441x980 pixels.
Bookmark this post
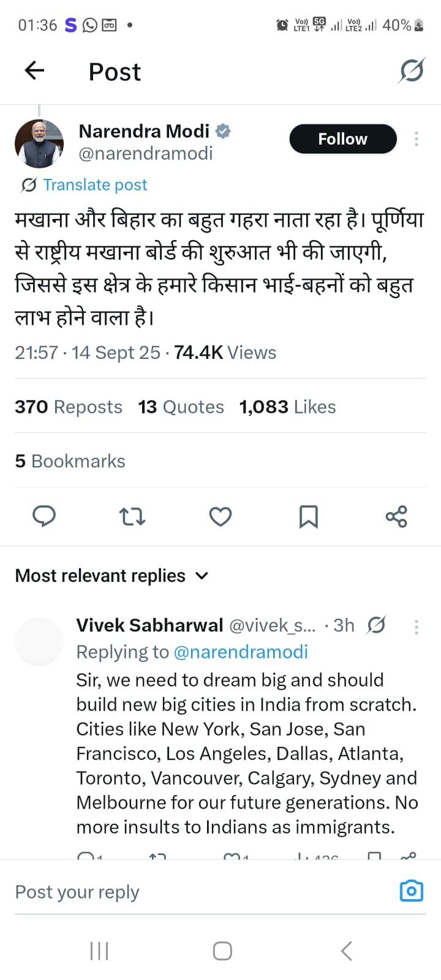[308, 516]
